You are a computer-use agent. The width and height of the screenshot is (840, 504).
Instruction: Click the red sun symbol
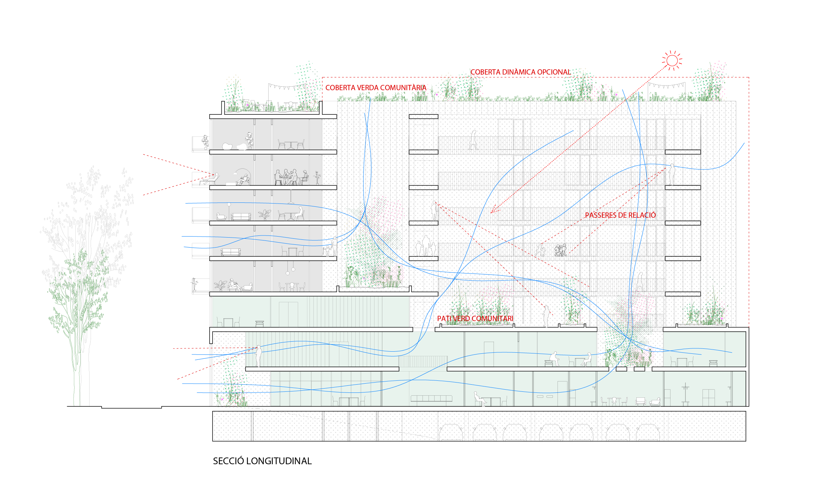672,60
